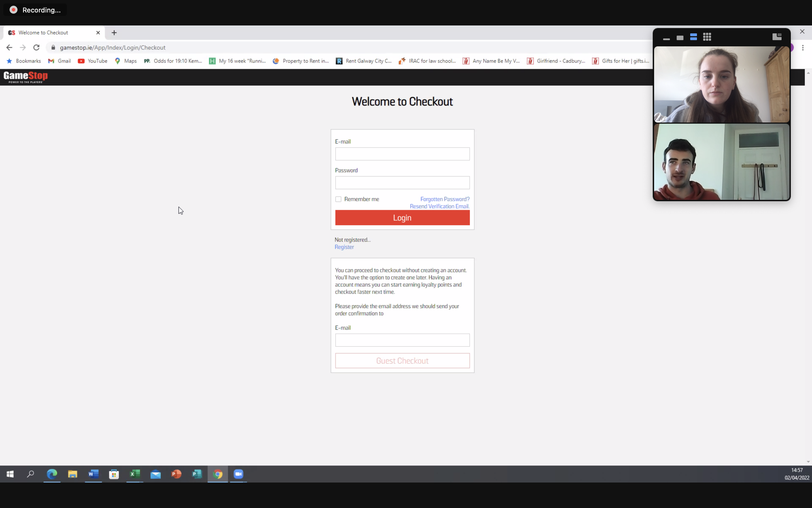Image resolution: width=812 pixels, height=508 pixels.
Task: Open Bookmarks folder in bookmarks bar
Action: (x=24, y=61)
